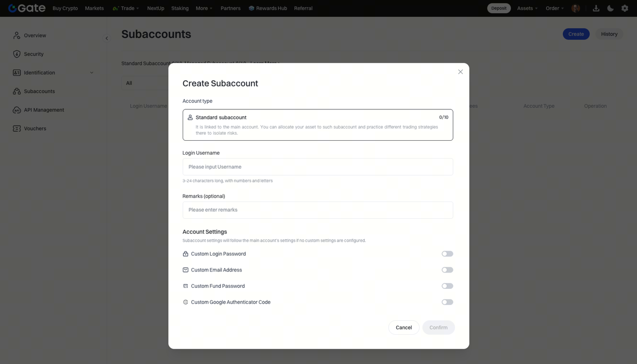Click the user profile avatar
This screenshot has height=364, width=637.
[x=576, y=8]
